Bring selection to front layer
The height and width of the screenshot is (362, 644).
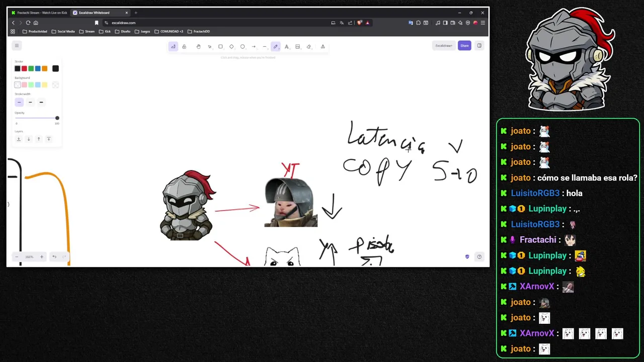coord(49,139)
